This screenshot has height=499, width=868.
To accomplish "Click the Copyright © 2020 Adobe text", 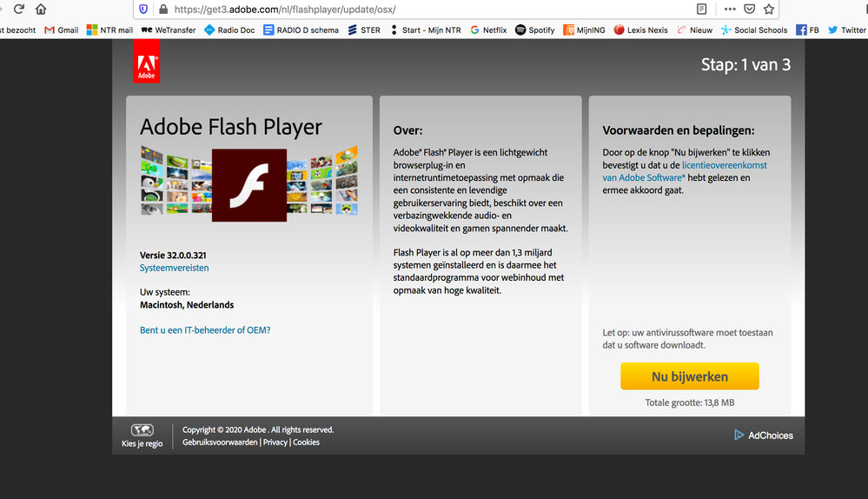I will 258,429.
